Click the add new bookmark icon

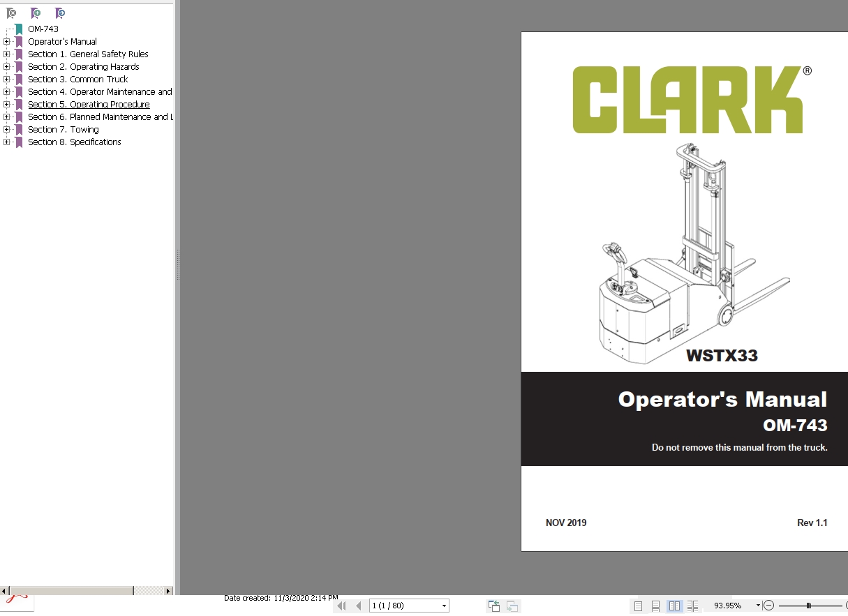36,13
